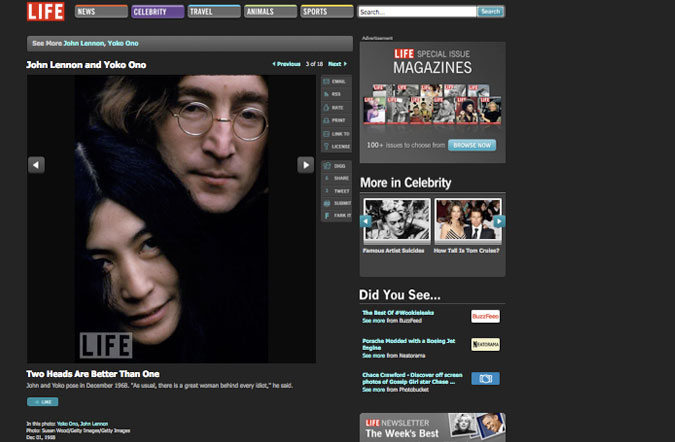Image resolution: width=675 pixels, height=442 pixels.
Task: Switch to the Travel navigation tab
Action: pyautogui.click(x=214, y=12)
